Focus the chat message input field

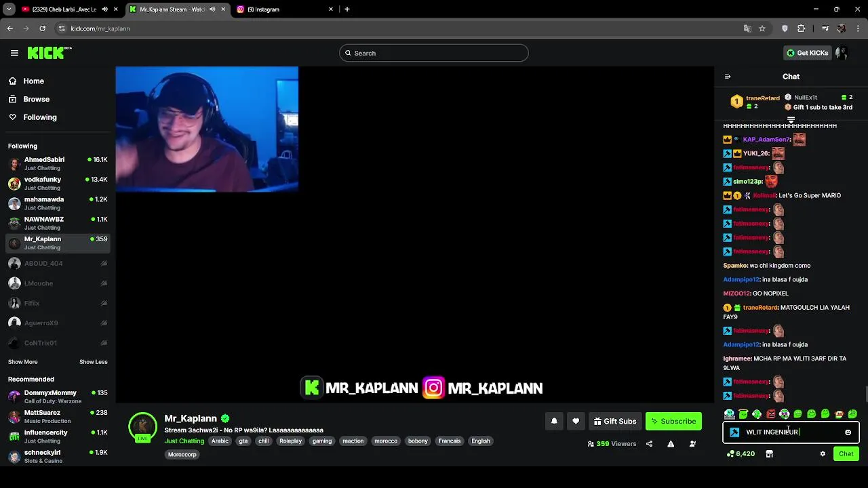[x=791, y=432]
